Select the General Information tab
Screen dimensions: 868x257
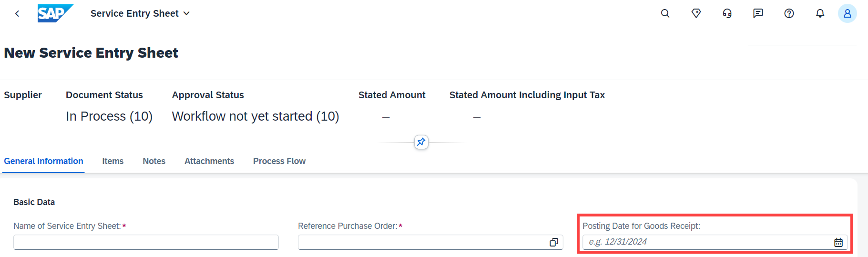tap(43, 161)
